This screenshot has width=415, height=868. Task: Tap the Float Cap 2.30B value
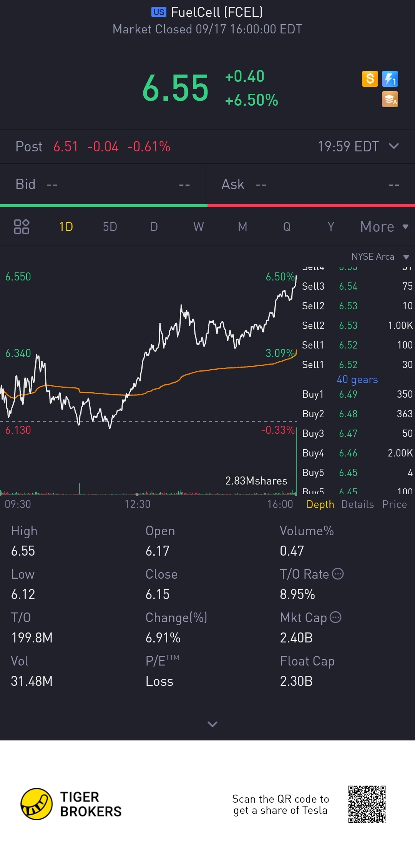pyautogui.click(x=296, y=681)
